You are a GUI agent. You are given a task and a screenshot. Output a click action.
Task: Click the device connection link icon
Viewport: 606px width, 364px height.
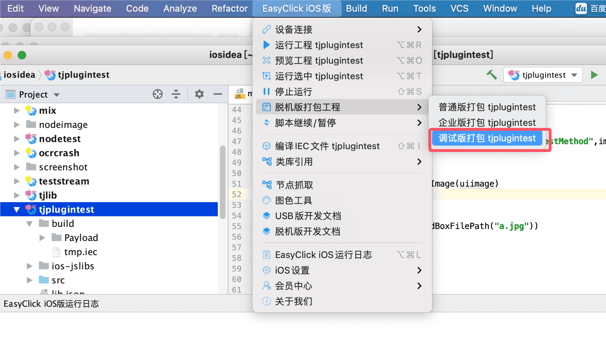click(x=267, y=29)
